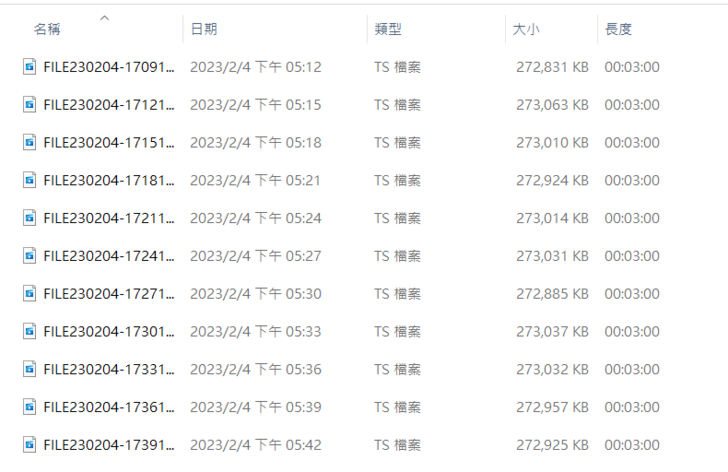Screen dimensions: 728x472
Task: Select the icon beside FILE230204-17241
Action: [x=29, y=256]
